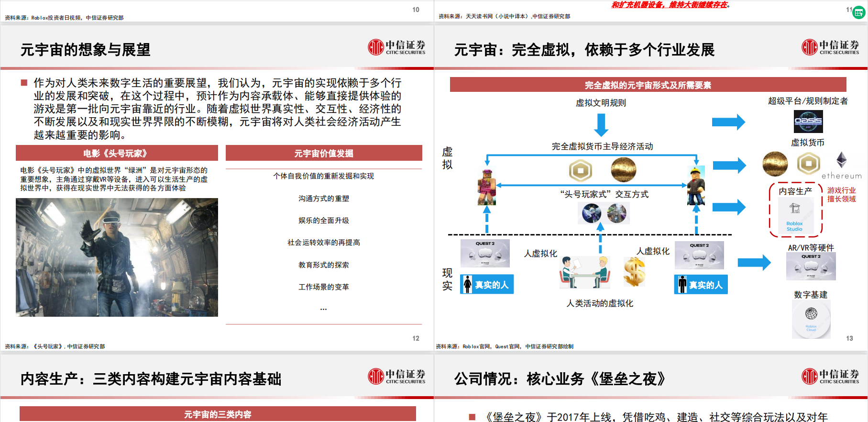Click the Quest 2 image above left 真实的人

coord(485,254)
